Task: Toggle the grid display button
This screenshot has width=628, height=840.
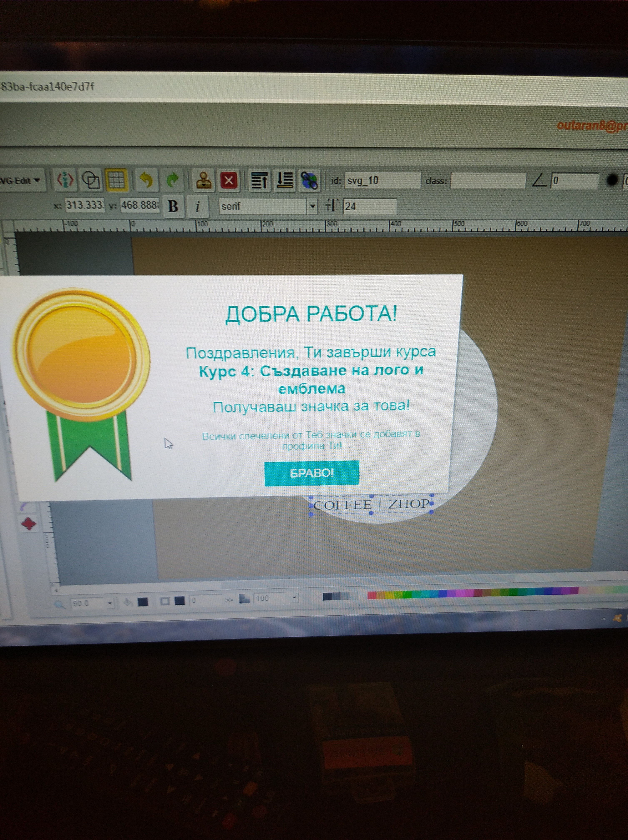Action: pyautogui.click(x=116, y=180)
